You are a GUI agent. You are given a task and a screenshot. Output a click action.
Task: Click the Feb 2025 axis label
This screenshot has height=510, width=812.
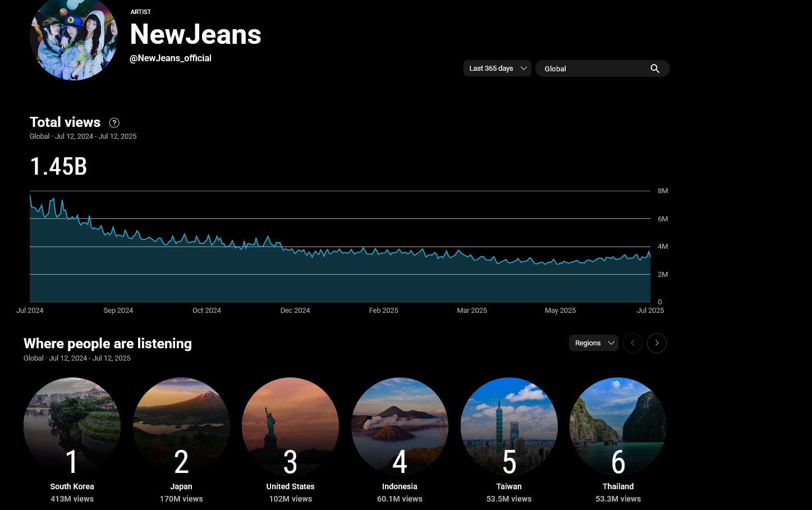click(x=383, y=311)
